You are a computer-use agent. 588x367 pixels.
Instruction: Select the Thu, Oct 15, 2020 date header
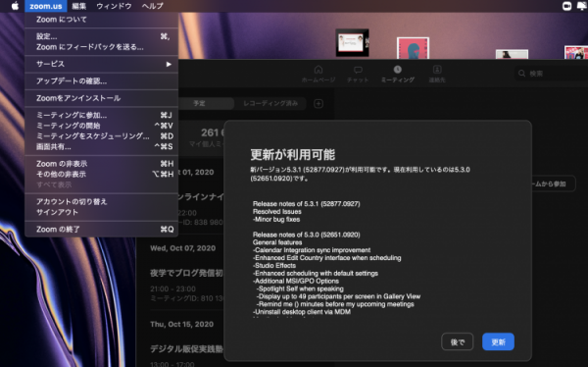coord(182,324)
